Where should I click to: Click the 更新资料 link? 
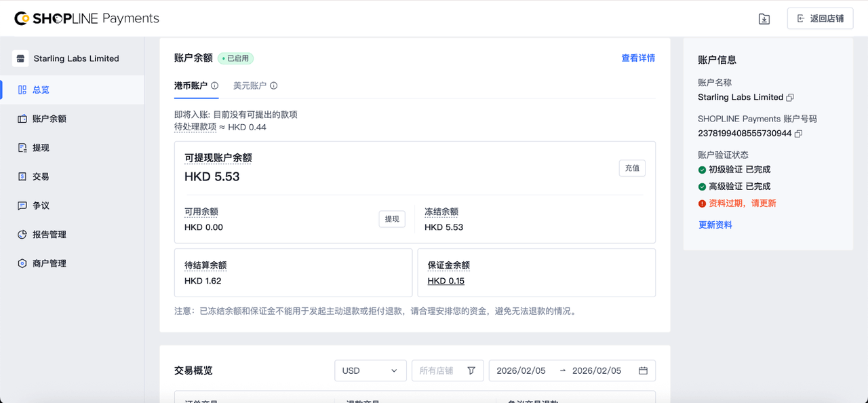pyautogui.click(x=715, y=225)
